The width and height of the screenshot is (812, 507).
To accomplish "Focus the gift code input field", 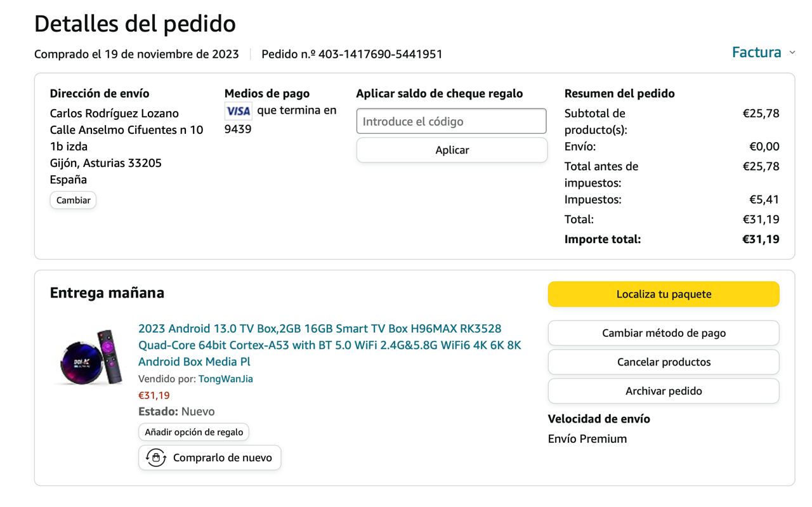I will [x=451, y=121].
